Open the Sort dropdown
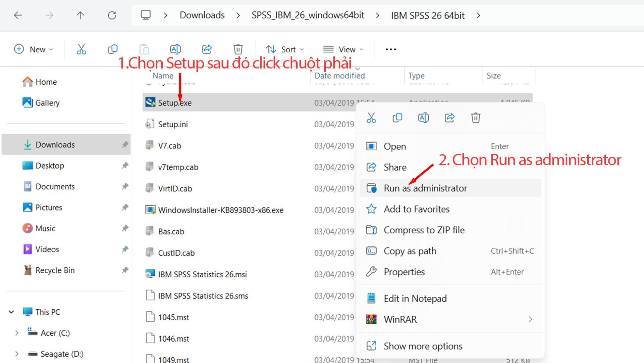Screen dimensions: 644x363 (285, 49)
